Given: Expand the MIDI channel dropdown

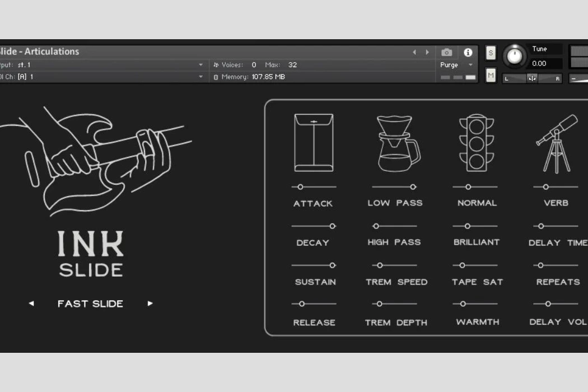Looking at the screenshot, I should pos(201,77).
